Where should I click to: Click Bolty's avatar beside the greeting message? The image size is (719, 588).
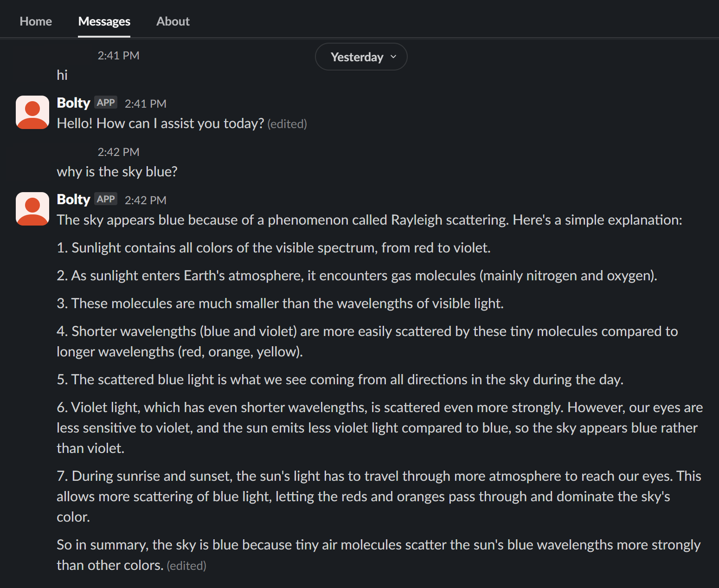click(32, 112)
